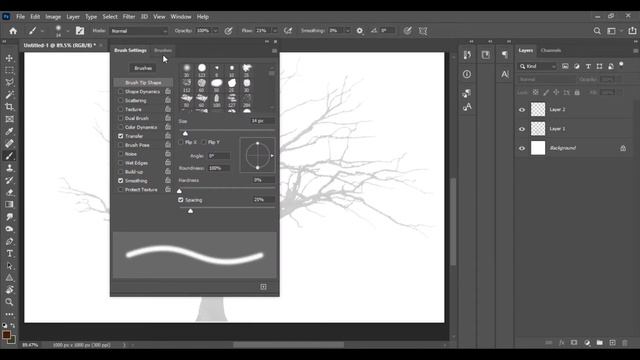Viewport: 640px width, 360px height.
Task: Enable Scattering checkbox
Action: click(120, 100)
